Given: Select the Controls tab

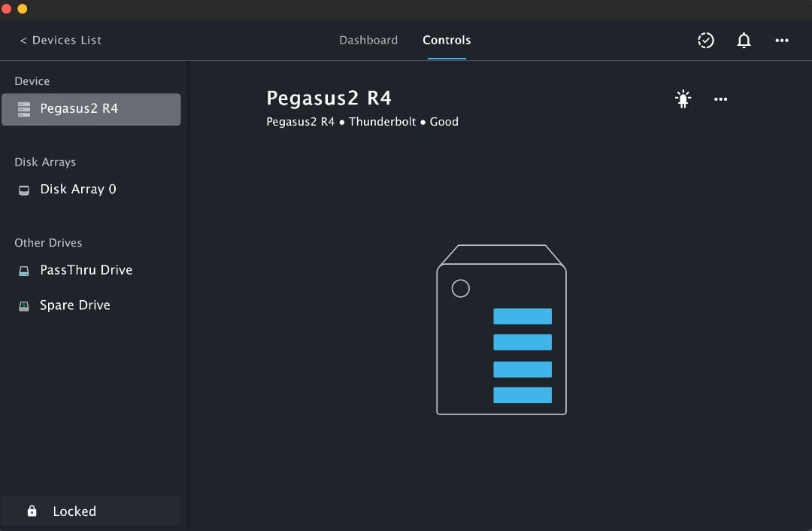Looking at the screenshot, I should click(x=446, y=40).
